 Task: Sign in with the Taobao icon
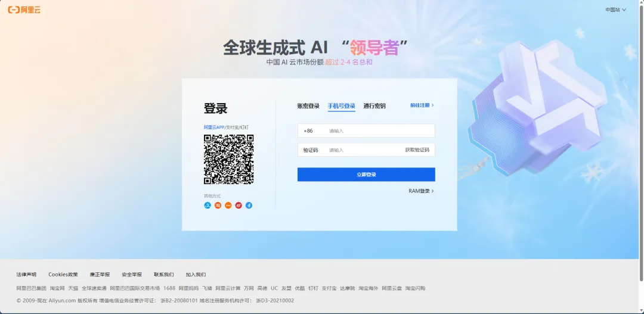[218, 205]
